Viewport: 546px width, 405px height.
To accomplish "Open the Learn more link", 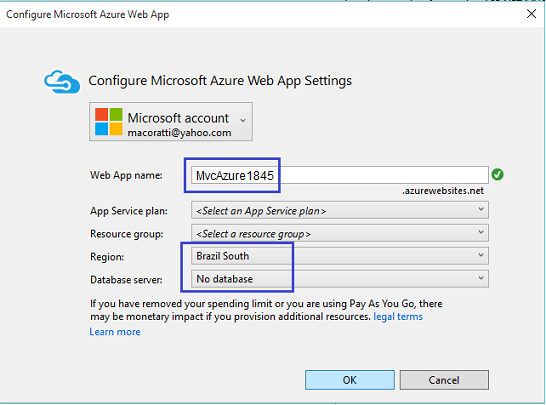I will (115, 332).
